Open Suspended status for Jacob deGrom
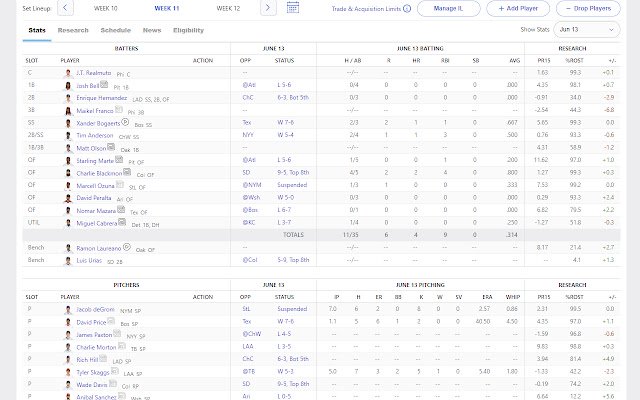 tap(292, 309)
